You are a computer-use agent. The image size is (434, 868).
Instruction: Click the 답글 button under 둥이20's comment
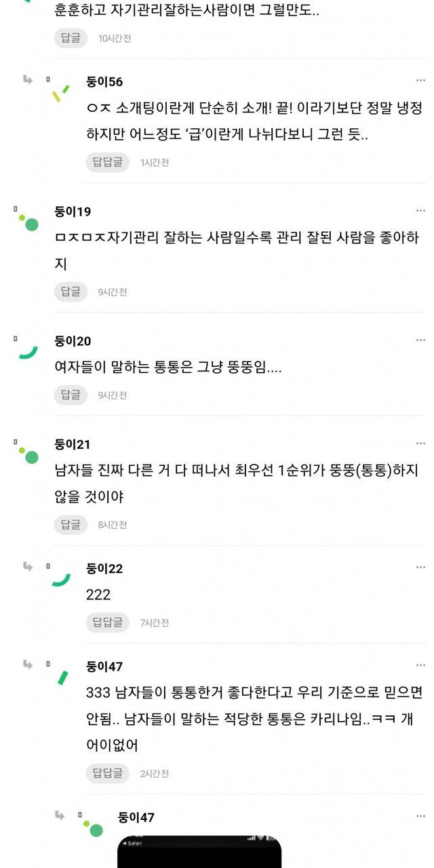(x=71, y=395)
